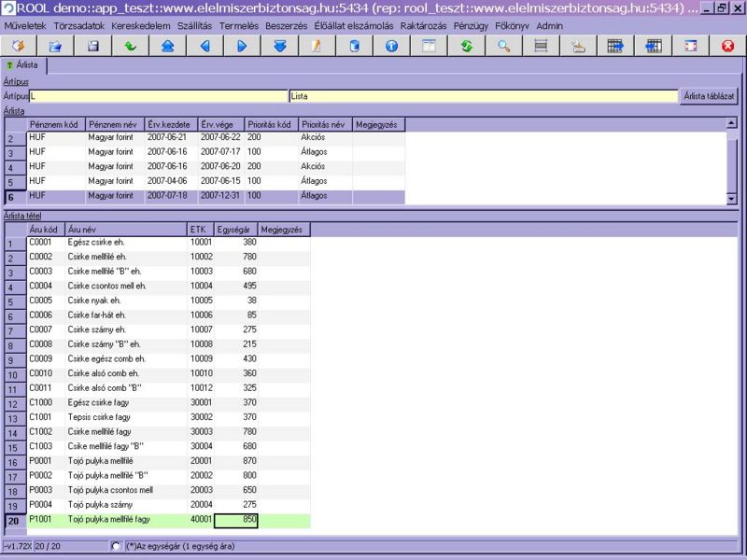Click the blue info circle toolbar icon
The height and width of the screenshot is (560, 747).
click(x=391, y=46)
